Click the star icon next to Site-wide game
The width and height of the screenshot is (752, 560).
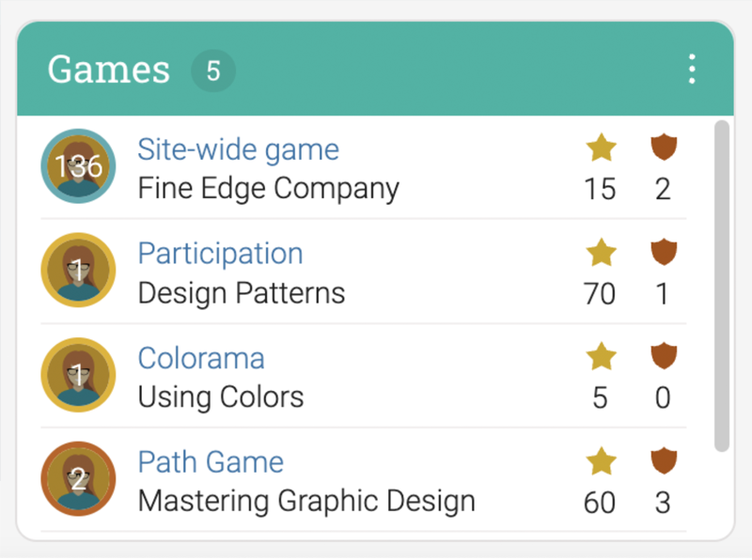tap(602, 148)
